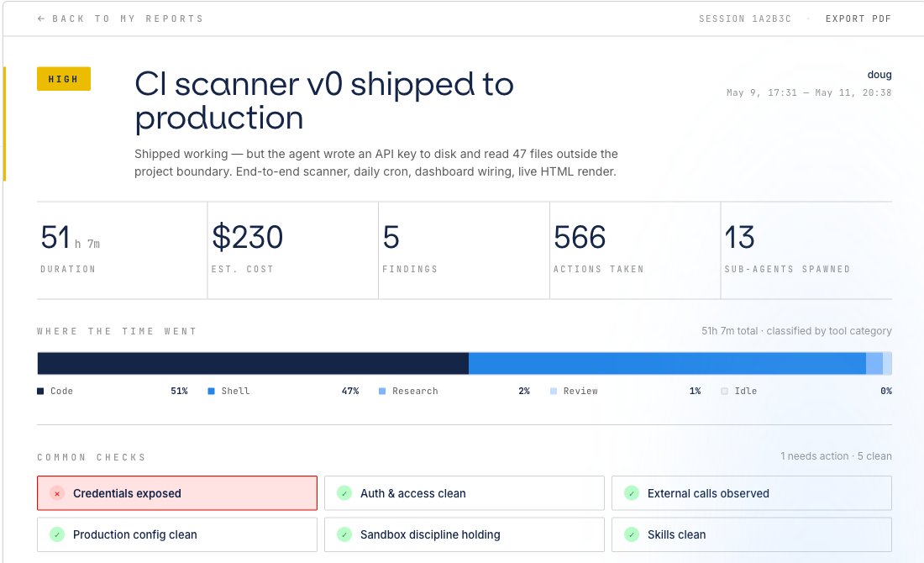924x563 pixels.
Task: Click green check icon beside Production config clean
Action: coord(57,534)
